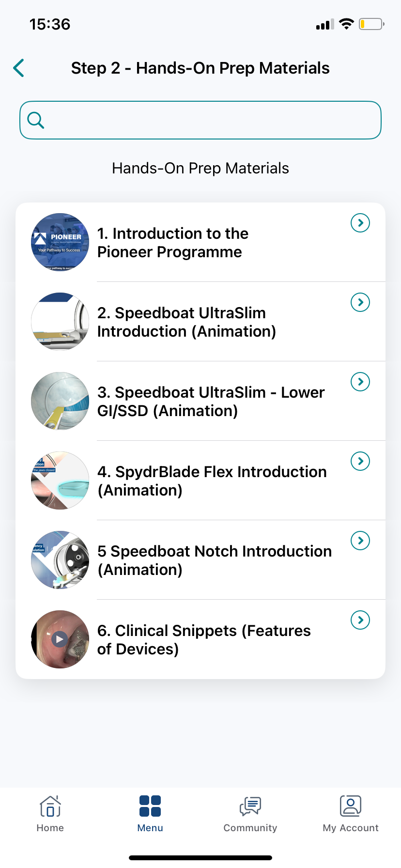Tap the search magnifier icon
Viewport: 401px width, 868px height.
tap(36, 120)
